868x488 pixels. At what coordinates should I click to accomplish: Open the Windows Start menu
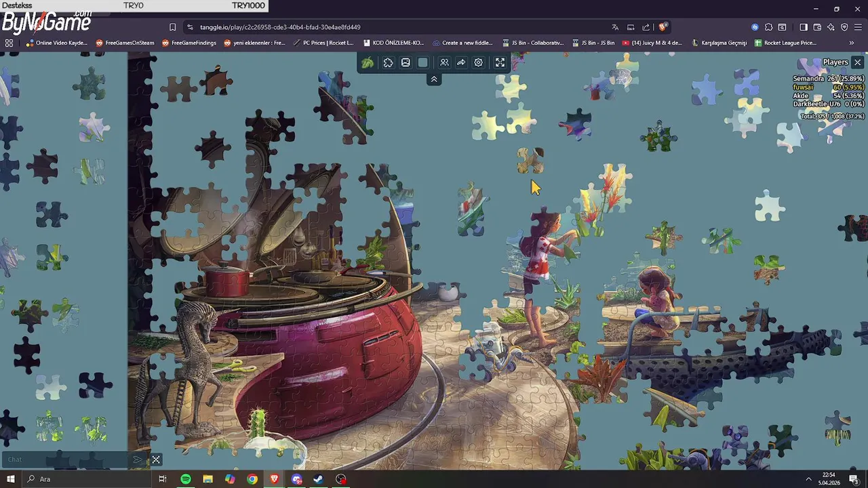click(x=10, y=479)
